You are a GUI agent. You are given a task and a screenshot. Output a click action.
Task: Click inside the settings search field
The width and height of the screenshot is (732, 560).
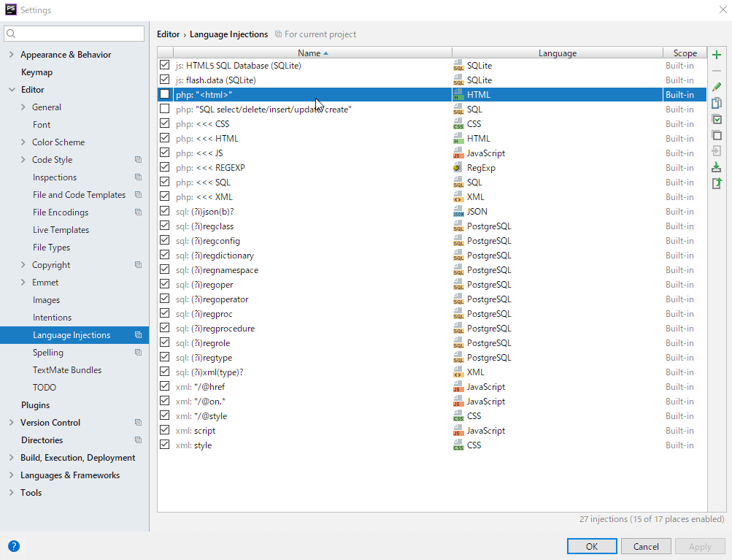[73, 33]
